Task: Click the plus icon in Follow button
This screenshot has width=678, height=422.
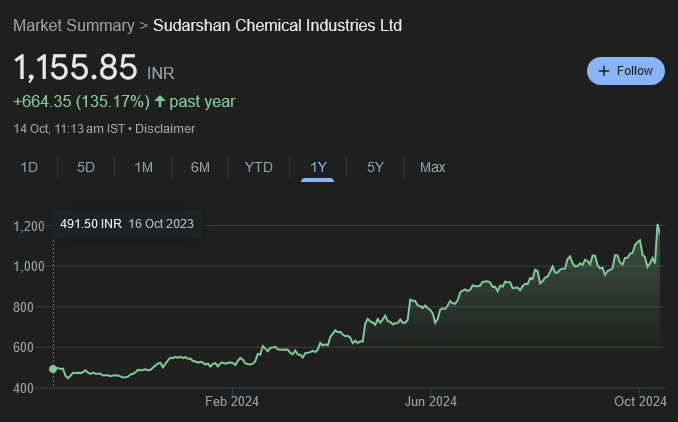Action: (x=604, y=71)
